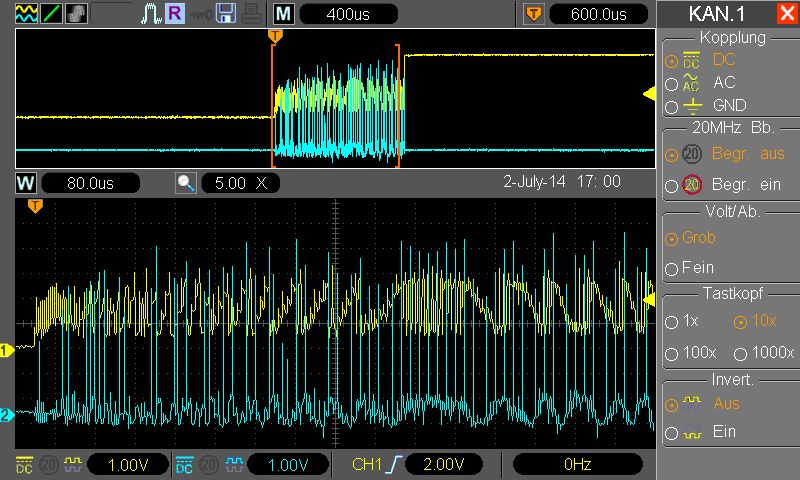Close the KAN.1 channel menu

787,13
